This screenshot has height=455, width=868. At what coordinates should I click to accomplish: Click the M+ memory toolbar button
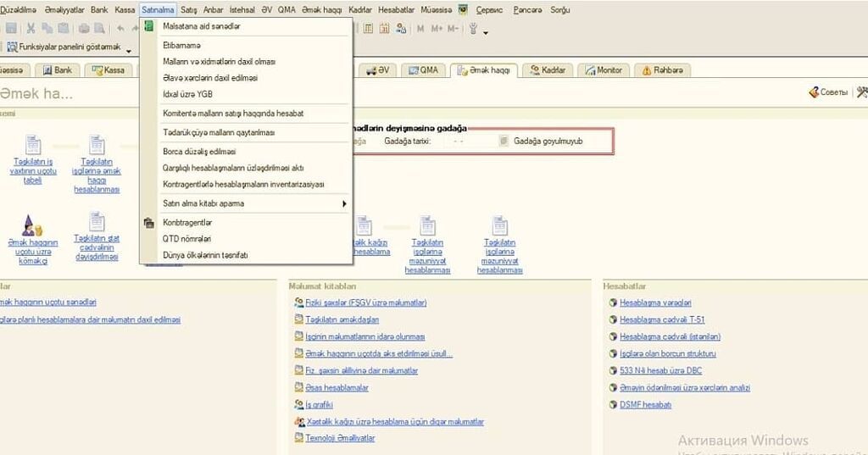[437, 28]
